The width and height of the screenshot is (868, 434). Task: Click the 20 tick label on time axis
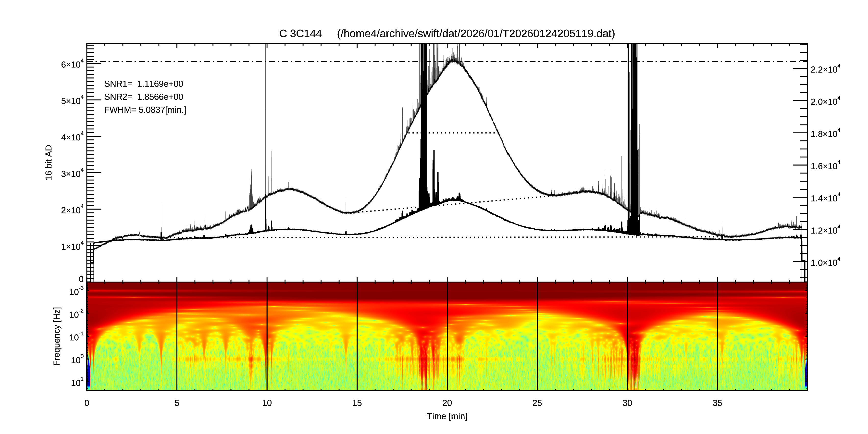447,403
